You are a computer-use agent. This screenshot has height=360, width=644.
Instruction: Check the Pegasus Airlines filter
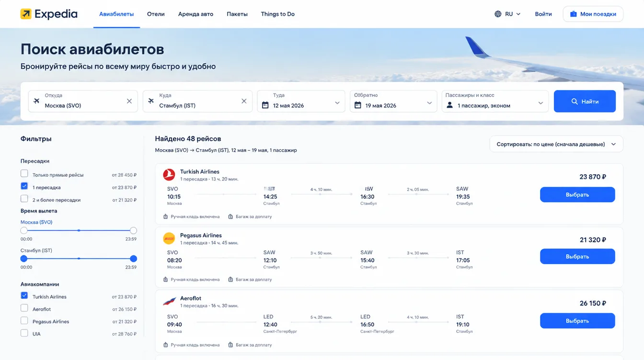click(24, 320)
